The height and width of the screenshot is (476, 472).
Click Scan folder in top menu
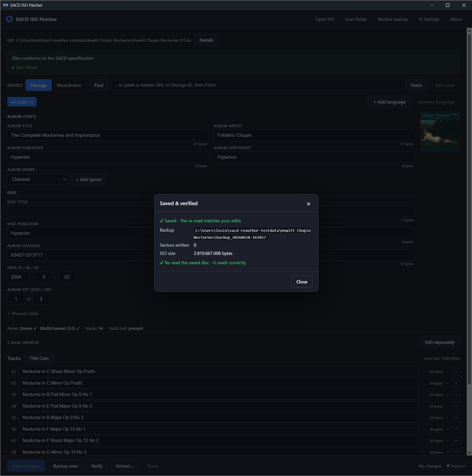(x=356, y=19)
